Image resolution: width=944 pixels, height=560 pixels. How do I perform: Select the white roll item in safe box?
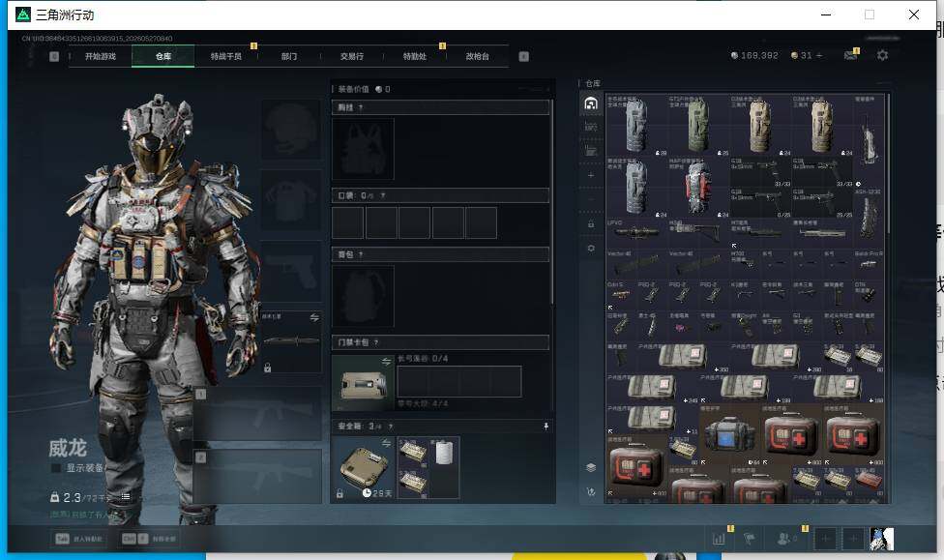[444, 453]
